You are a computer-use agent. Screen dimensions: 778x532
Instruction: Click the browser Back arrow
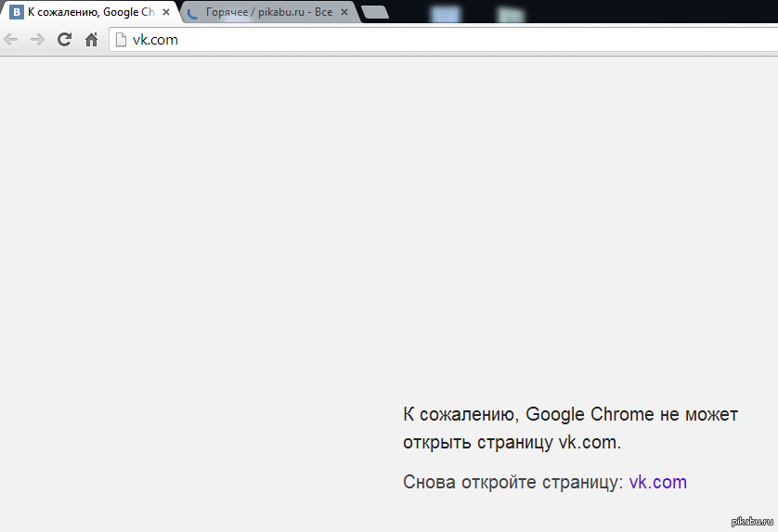pos(11,40)
